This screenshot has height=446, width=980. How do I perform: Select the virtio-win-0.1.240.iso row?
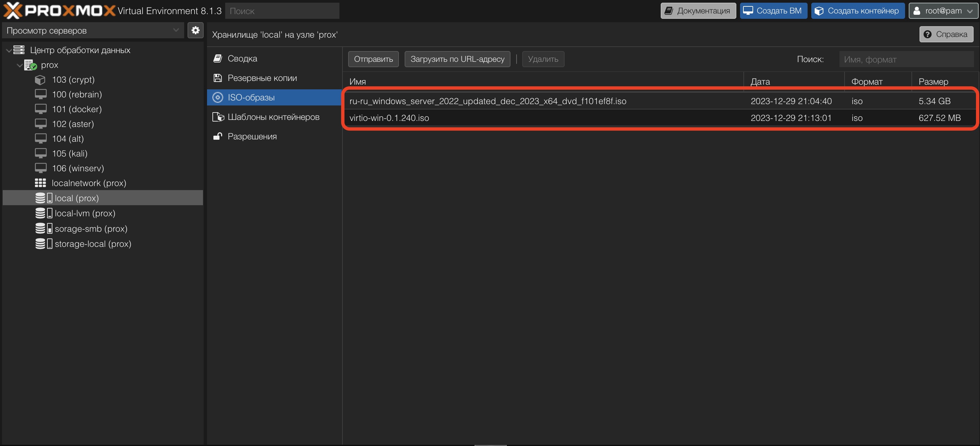click(x=660, y=118)
